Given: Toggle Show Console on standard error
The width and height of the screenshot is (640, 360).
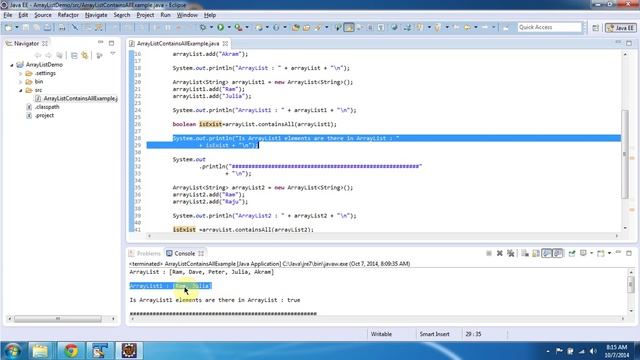Looking at the screenshot, I should point(558,253).
